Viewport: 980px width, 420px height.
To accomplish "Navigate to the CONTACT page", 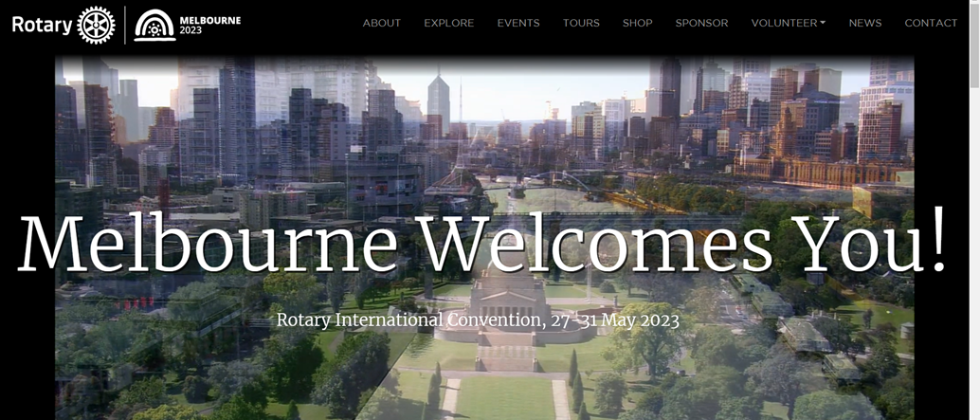I will click(930, 23).
